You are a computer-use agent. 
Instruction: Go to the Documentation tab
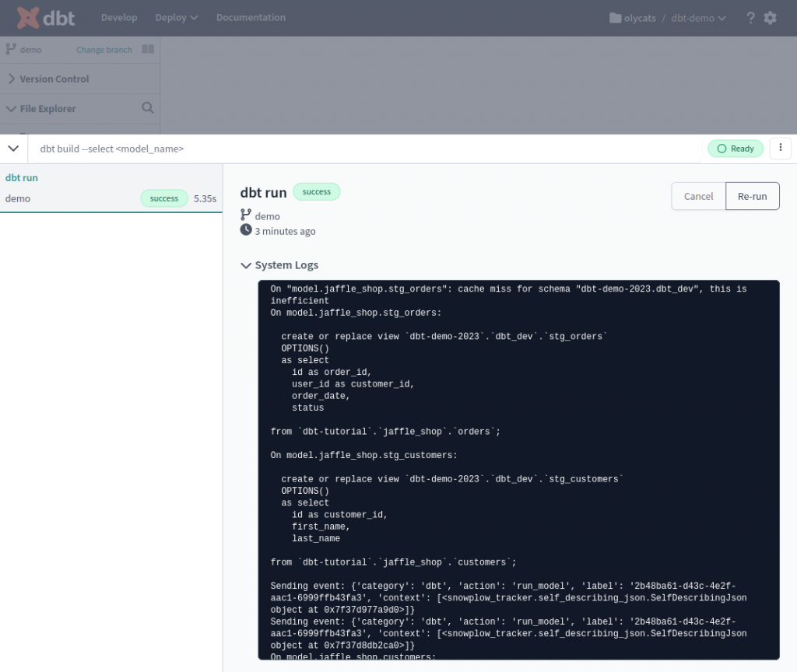(x=251, y=17)
